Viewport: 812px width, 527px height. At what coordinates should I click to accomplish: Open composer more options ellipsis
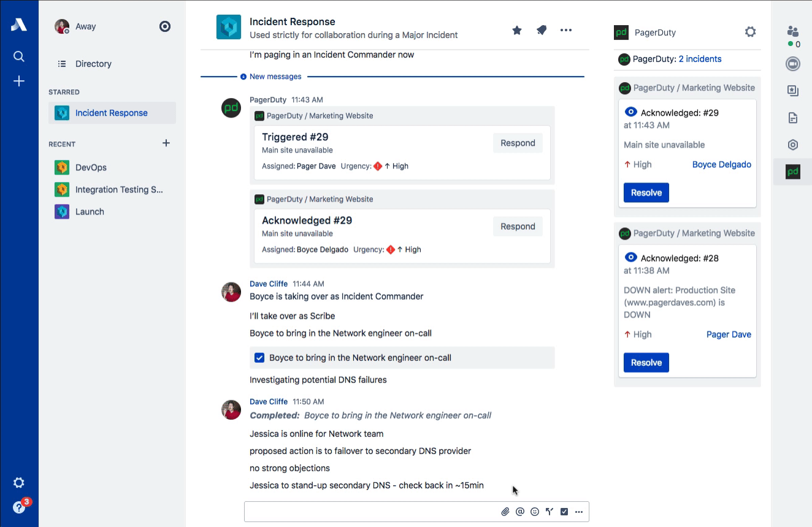coord(579,512)
